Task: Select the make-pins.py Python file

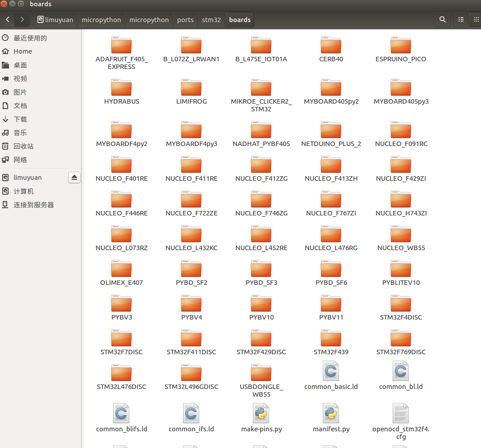Action: tap(261, 418)
